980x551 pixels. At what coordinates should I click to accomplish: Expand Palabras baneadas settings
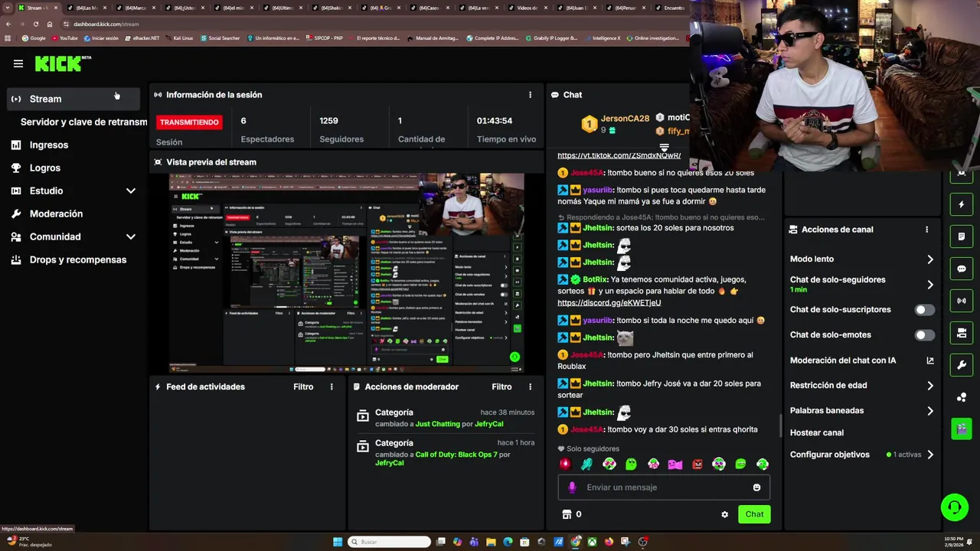[x=930, y=411]
